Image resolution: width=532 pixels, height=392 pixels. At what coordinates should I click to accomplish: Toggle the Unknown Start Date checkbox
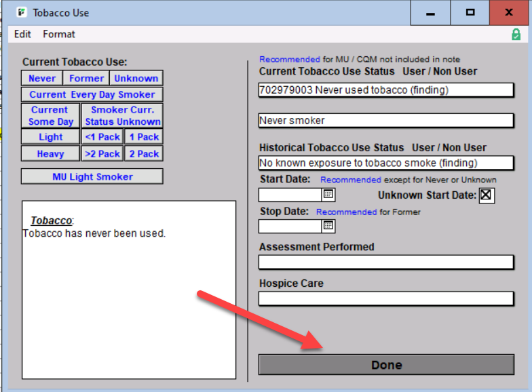pyautogui.click(x=486, y=195)
